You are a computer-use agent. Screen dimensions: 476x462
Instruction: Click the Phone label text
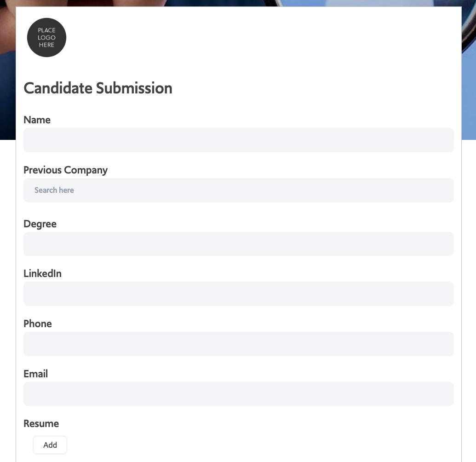38,323
